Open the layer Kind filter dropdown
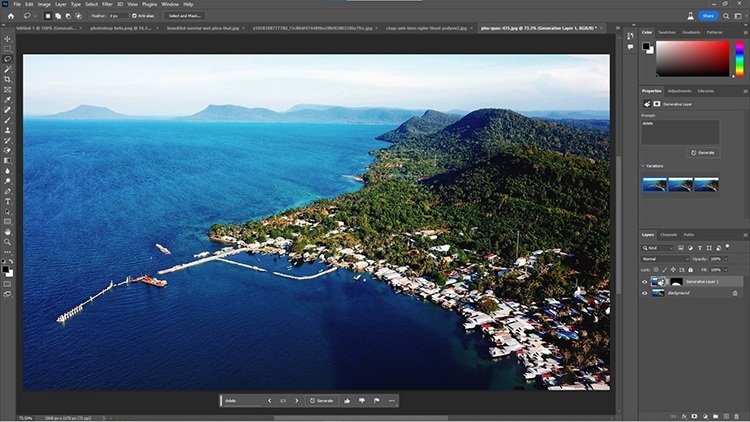The image size is (750, 422). (658, 248)
